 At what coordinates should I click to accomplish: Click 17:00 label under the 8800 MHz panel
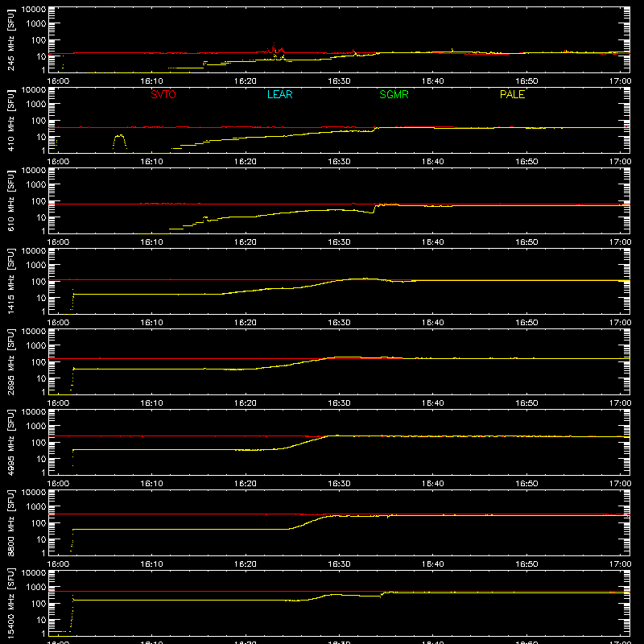[620, 564]
